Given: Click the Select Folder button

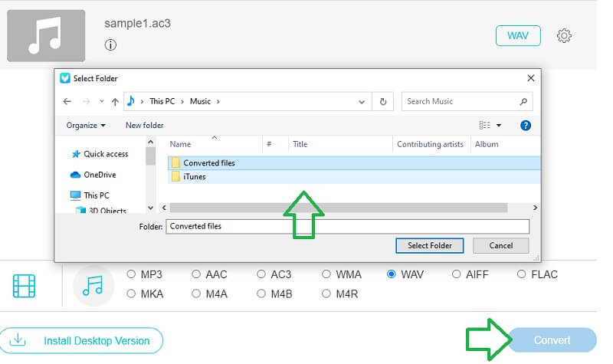Looking at the screenshot, I should pos(429,246).
